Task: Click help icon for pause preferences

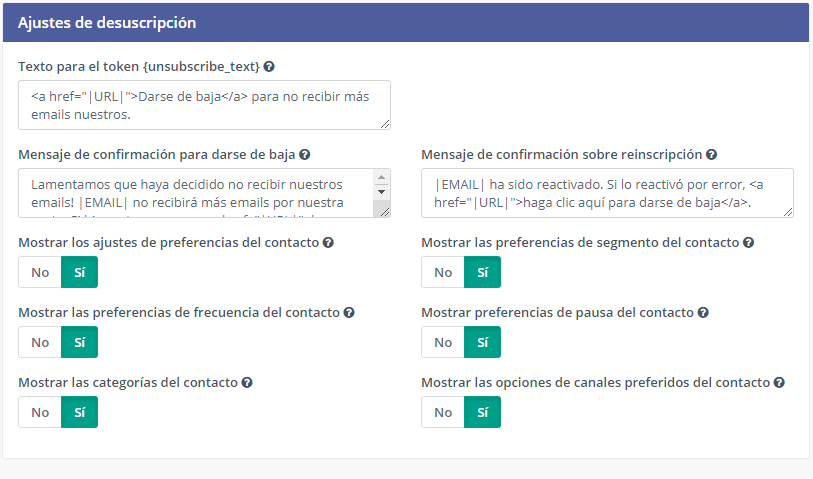Action: click(703, 312)
